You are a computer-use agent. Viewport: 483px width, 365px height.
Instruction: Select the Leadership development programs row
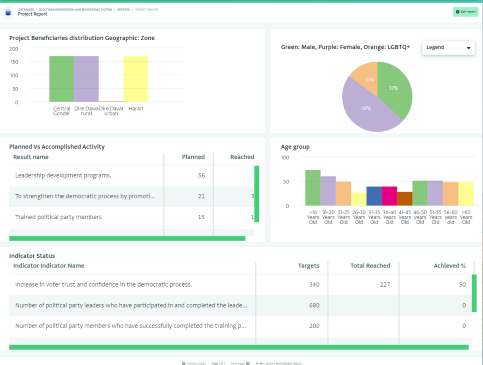pos(132,176)
